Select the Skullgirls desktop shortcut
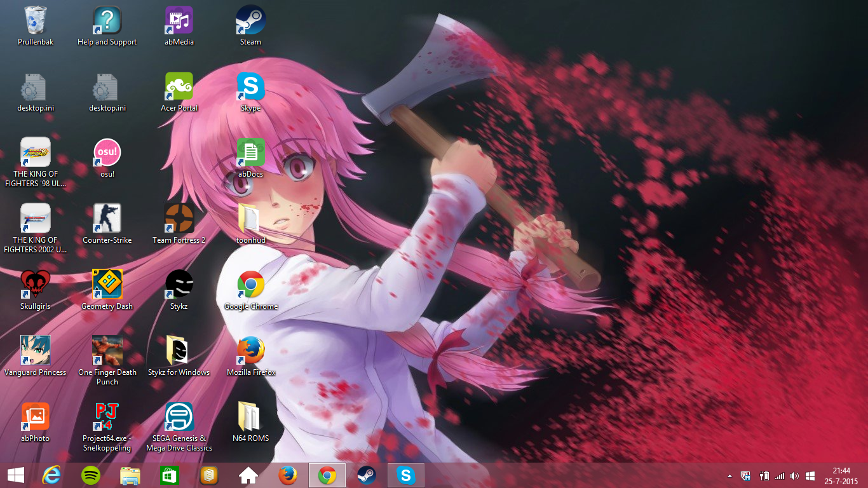868x488 pixels. 35,285
